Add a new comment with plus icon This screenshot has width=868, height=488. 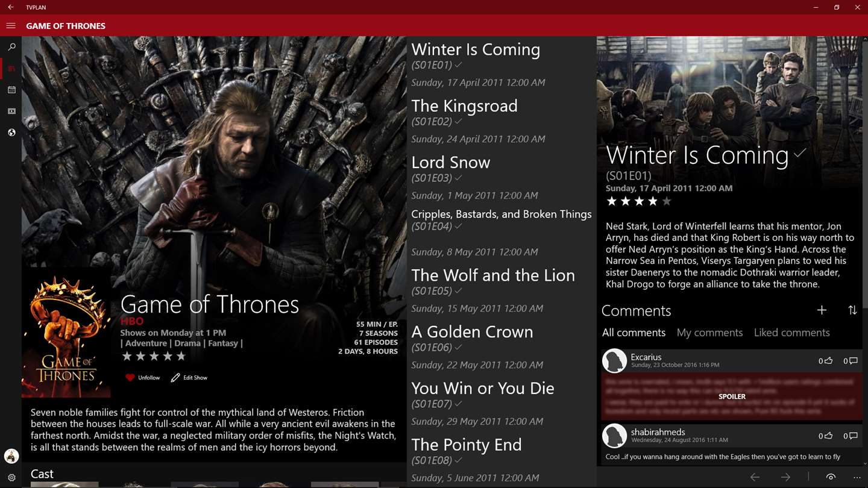pyautogui.click(x=822, y=310)
